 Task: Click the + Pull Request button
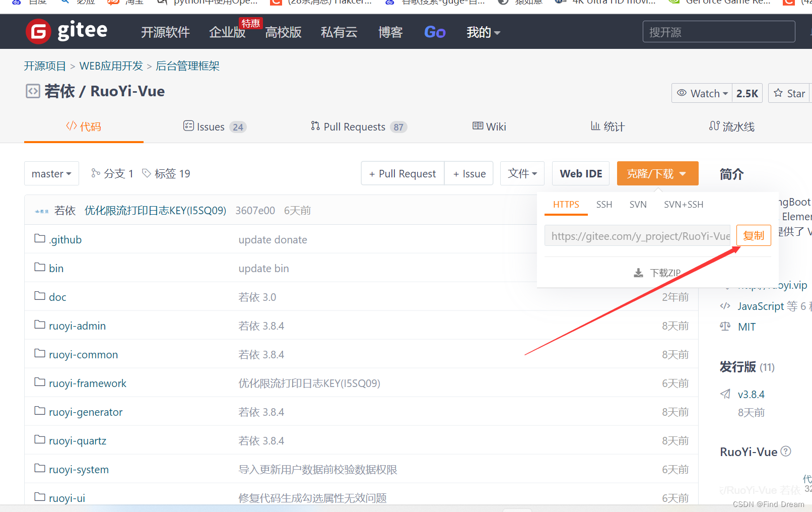[402, 173]
